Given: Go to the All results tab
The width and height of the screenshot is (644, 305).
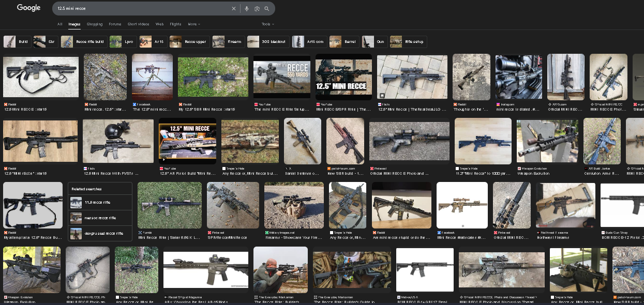Looking at the screenshot, I should 59,24.
